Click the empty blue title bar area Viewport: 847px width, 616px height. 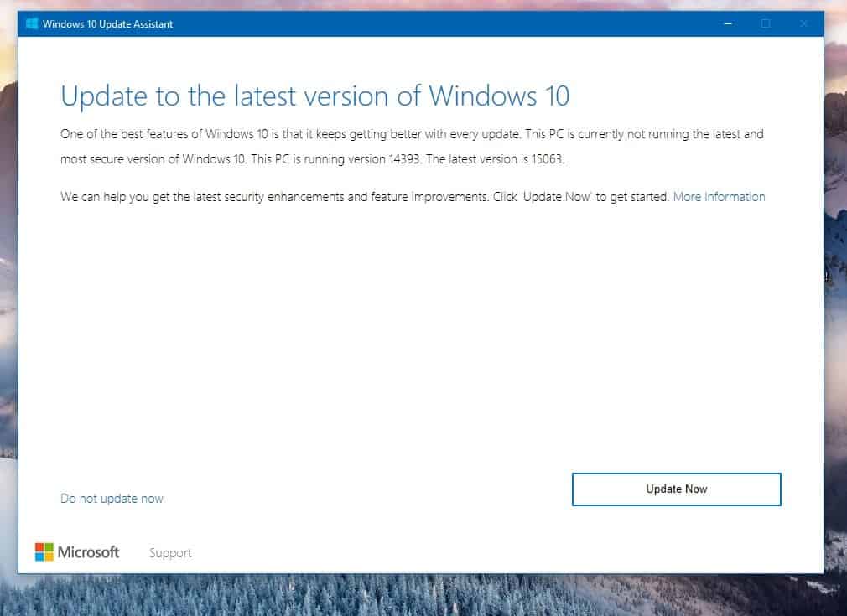pos(432,23)
